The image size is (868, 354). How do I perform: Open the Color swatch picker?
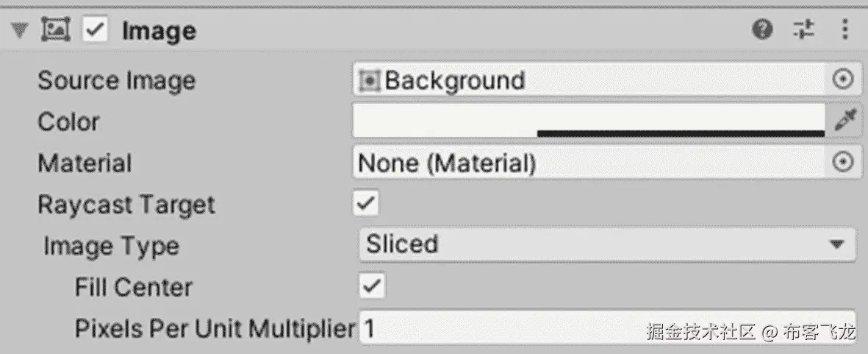pyautogui.click(x=588, y=118)
